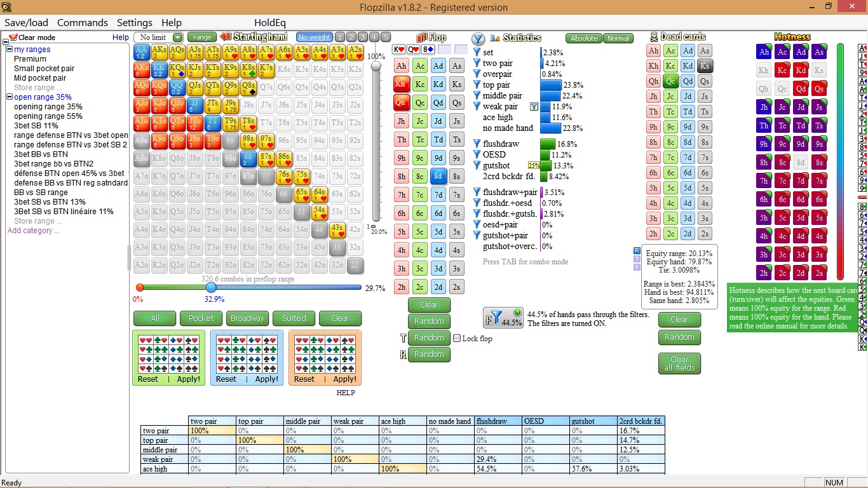Select the AKo cell in the hand matrix
The width and height of the screenshot is (868, 488).
pyautogui.click(x=142, y=70)
